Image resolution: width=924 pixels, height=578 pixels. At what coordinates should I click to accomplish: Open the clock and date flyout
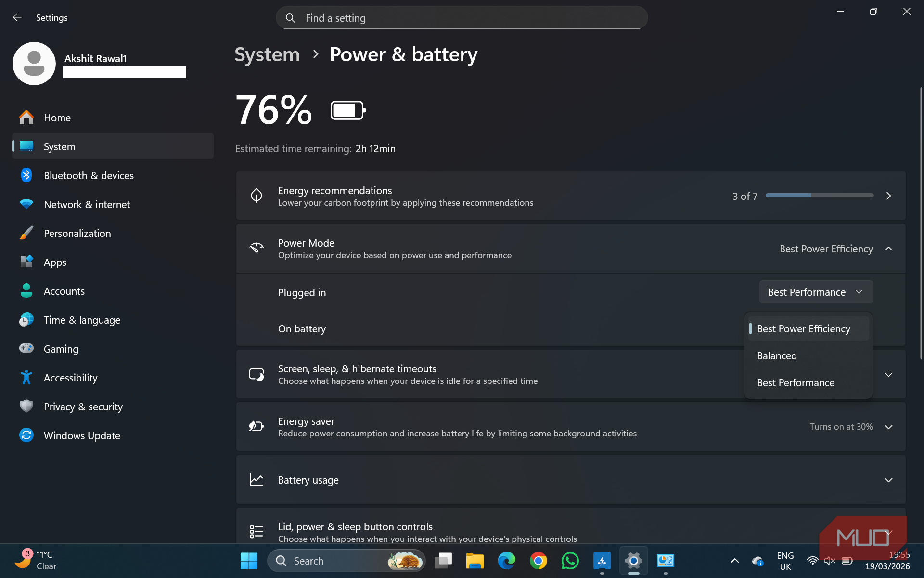[887, 561]
